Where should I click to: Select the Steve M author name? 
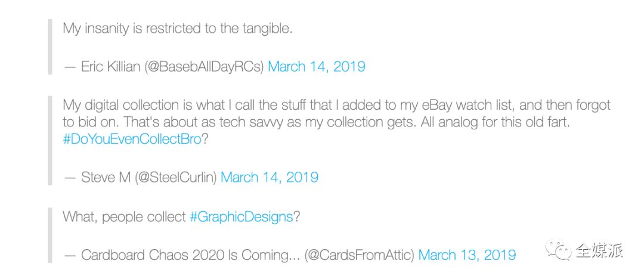tap(106, 177)
